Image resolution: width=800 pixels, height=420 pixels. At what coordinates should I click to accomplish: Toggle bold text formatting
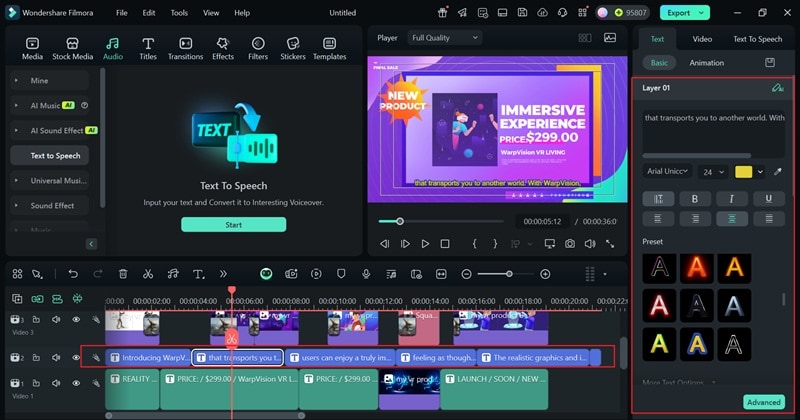coord(695,199)
